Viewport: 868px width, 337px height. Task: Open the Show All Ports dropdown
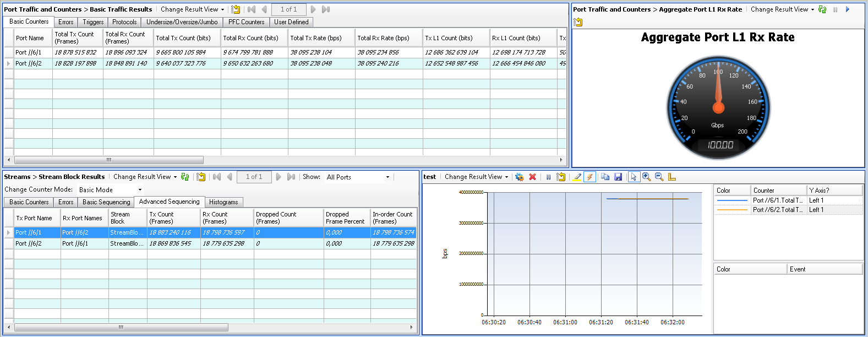[358, 177]
